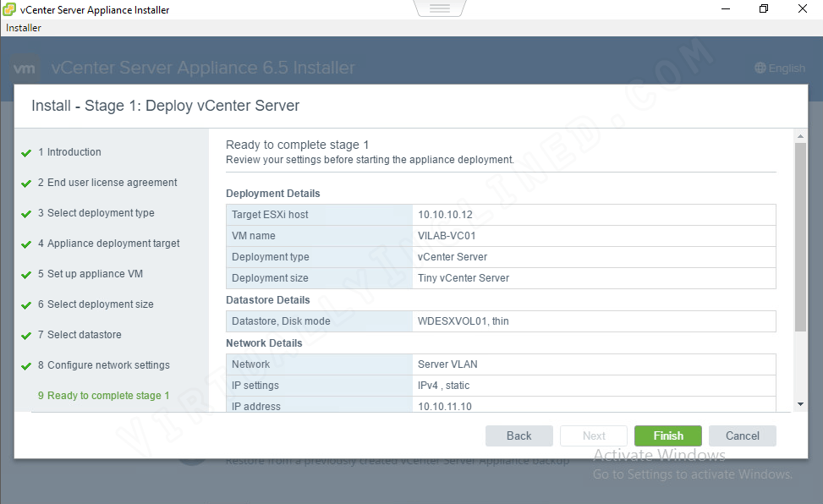Click checkmark beside End user license agreement
The width and height of the screenshot is (823, 504).
point(26,184)
